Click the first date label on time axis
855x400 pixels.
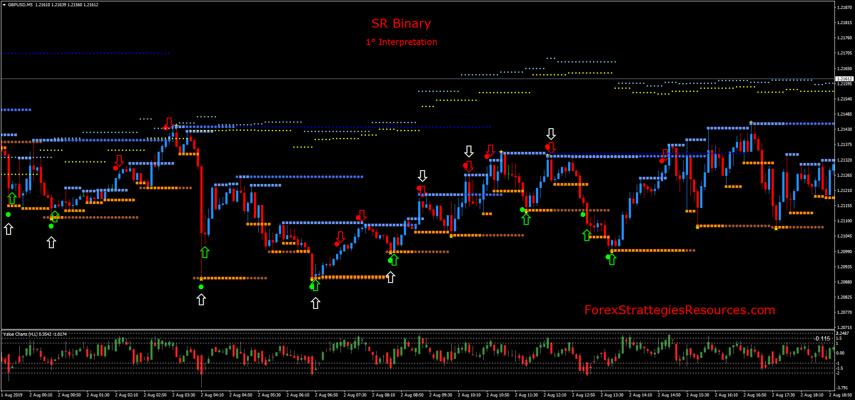(x=12, y=395)
